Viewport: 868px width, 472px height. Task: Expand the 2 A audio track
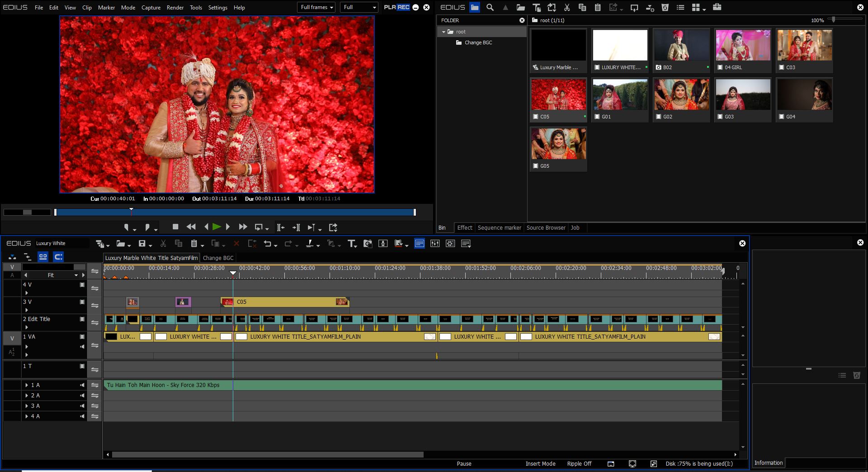[x=27, y=396]
